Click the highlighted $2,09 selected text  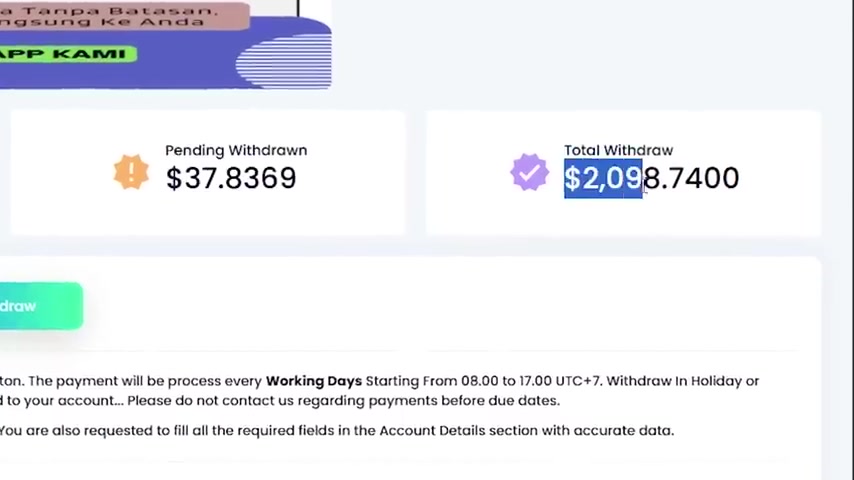[603, 178]
